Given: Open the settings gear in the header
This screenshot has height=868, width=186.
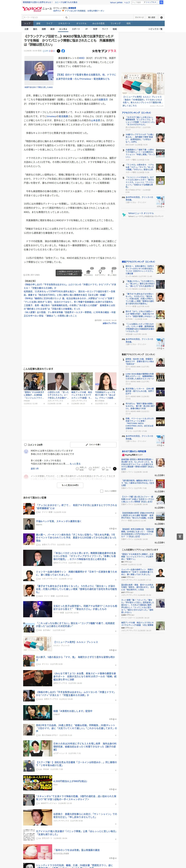Looking at the screenshot, I should click(x=161, y=18).
